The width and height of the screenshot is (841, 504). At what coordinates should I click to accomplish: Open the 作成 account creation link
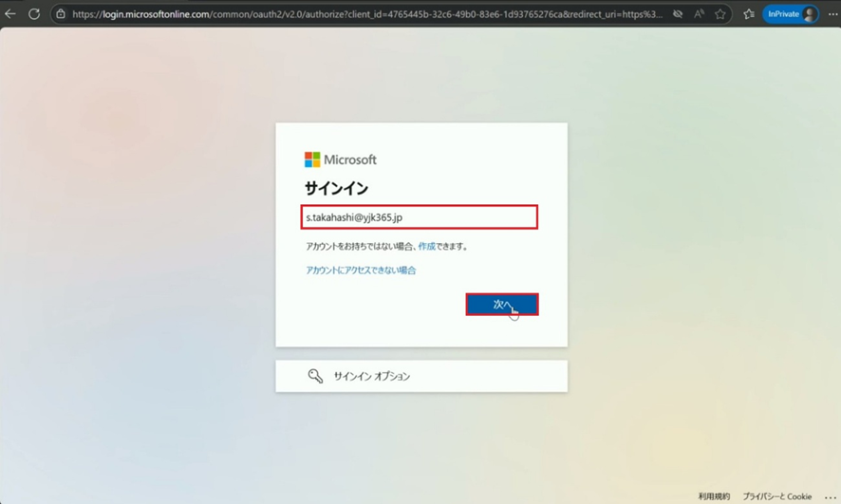coord(427,247)
